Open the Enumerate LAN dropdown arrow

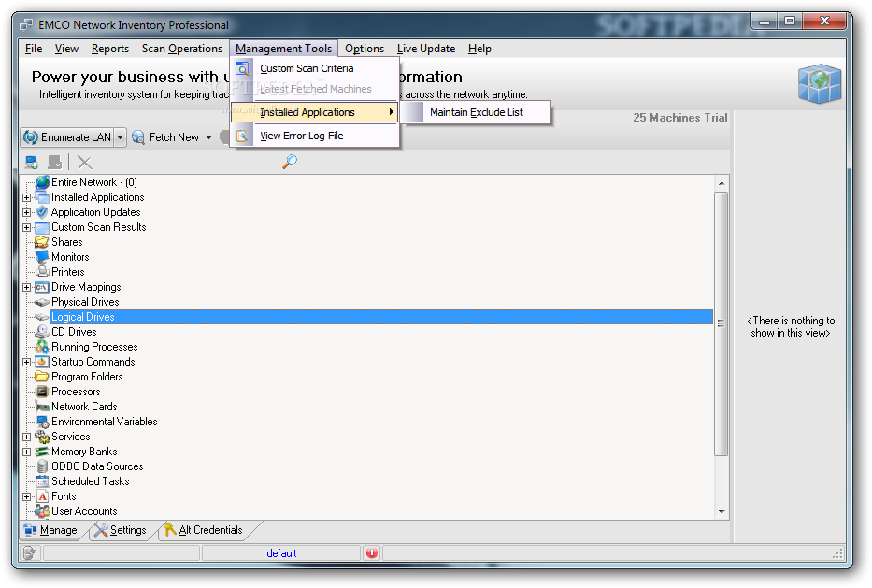pyautogui.click(x=121, y=137)
